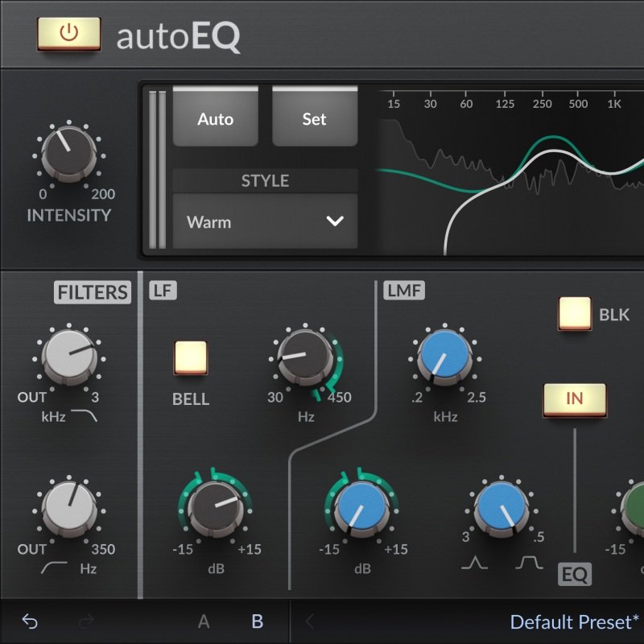This screenshot has width=644, height=644.
Task: Click the wide Q shape icon
Action: click(x=529, y=563)
